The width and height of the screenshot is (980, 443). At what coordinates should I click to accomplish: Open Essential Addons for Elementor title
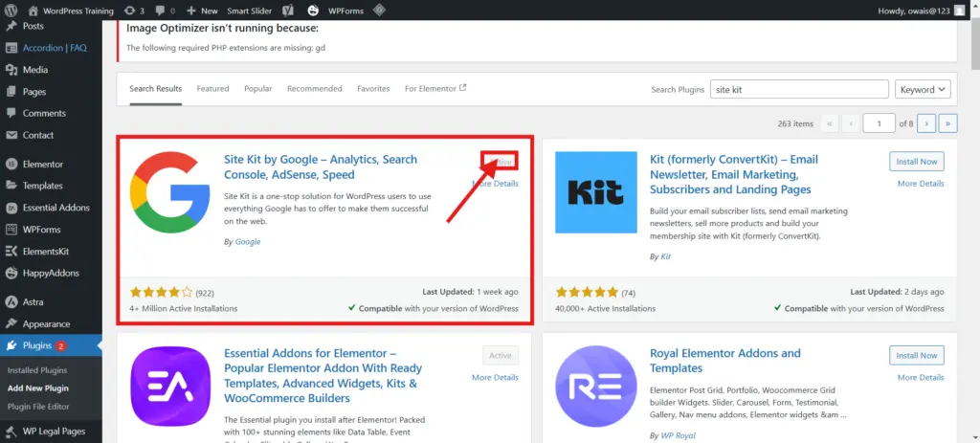pos(323,375)
